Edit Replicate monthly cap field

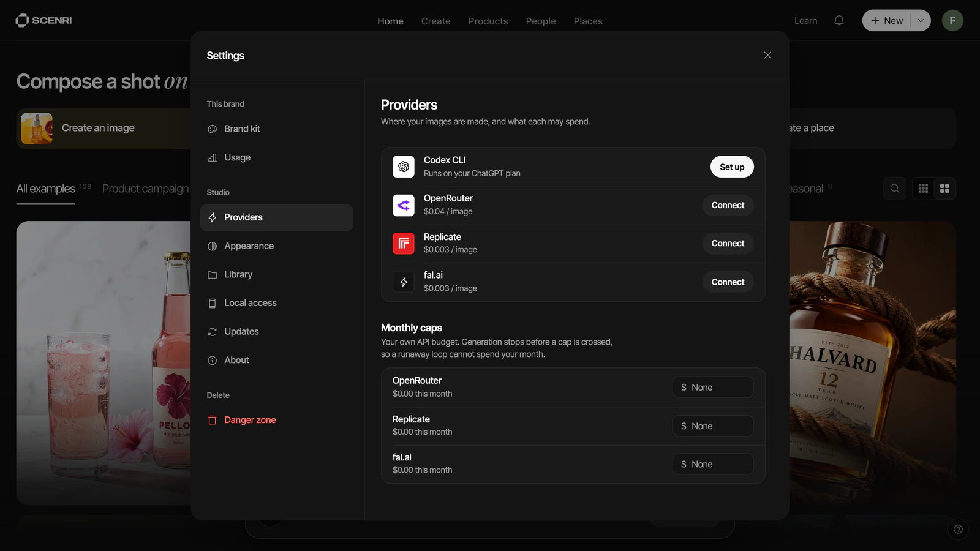713,426
